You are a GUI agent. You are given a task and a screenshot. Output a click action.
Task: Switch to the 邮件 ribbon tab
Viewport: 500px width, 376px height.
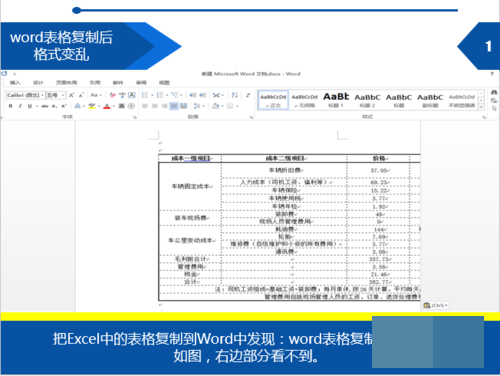coord(118,83)
